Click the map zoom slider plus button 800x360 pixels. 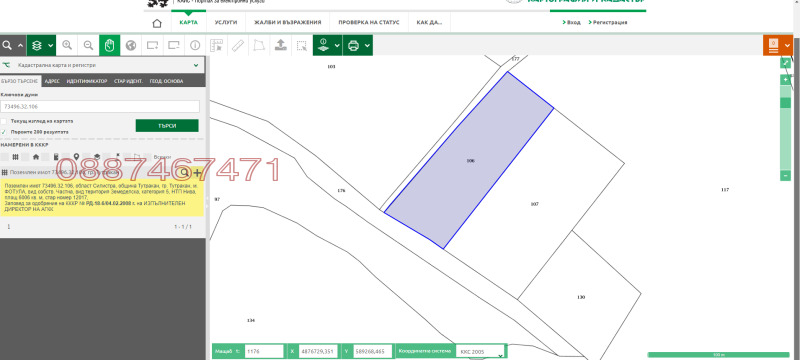tap(785, 80)
